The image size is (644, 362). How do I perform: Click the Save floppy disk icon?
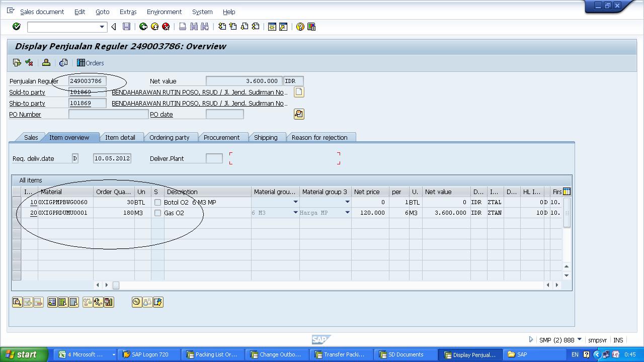point(126,27)
